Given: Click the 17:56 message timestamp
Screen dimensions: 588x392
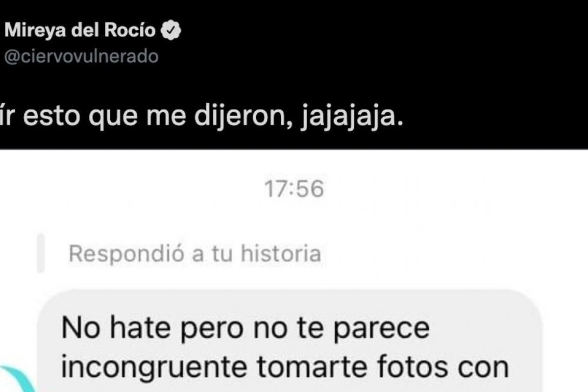Looking at the screenshot, I should (294, 189).
